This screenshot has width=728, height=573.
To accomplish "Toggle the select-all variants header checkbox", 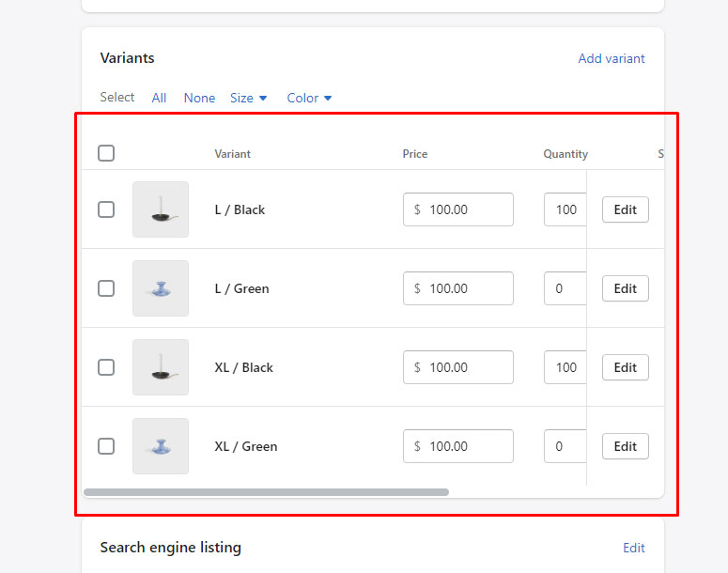I will [106, 153].
